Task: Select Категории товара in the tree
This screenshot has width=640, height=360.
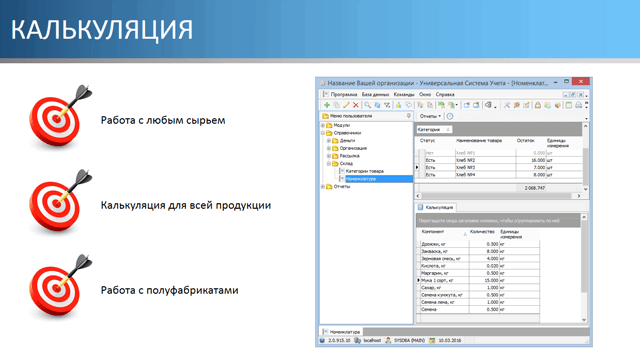Action: [364, 171]
